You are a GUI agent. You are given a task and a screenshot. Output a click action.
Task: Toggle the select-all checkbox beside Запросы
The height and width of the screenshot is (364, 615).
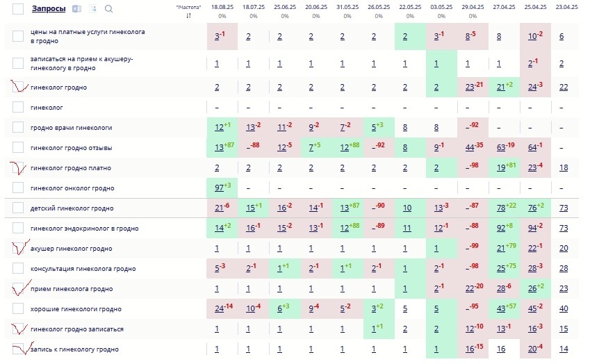pyautogui.click(x=18, y=9)
